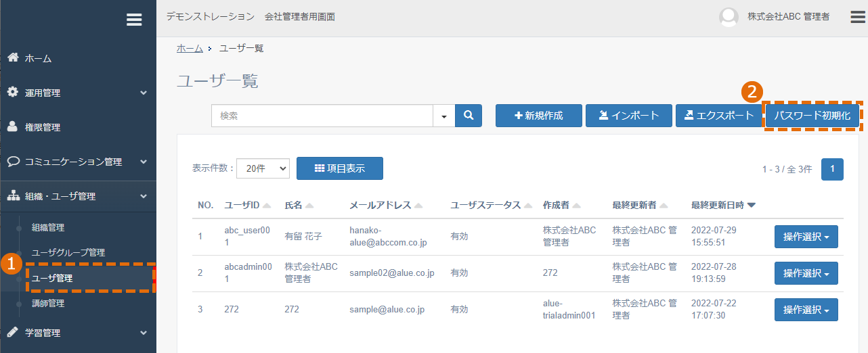Click the magnifier search button
This screenshot has height=353, width=868.
[x=469, y=116]
